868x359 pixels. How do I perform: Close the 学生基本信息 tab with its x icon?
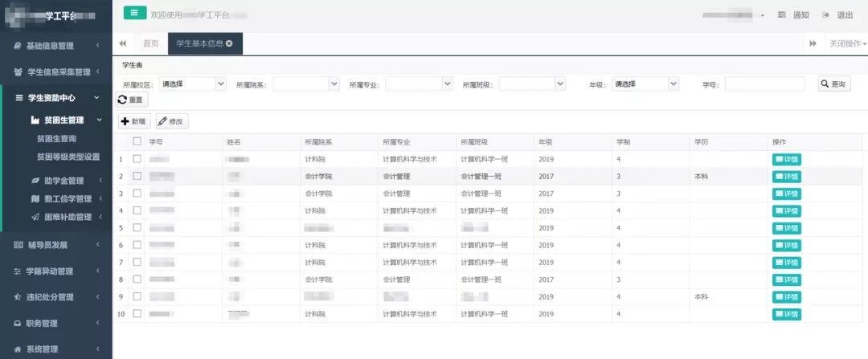click(229, 43)
